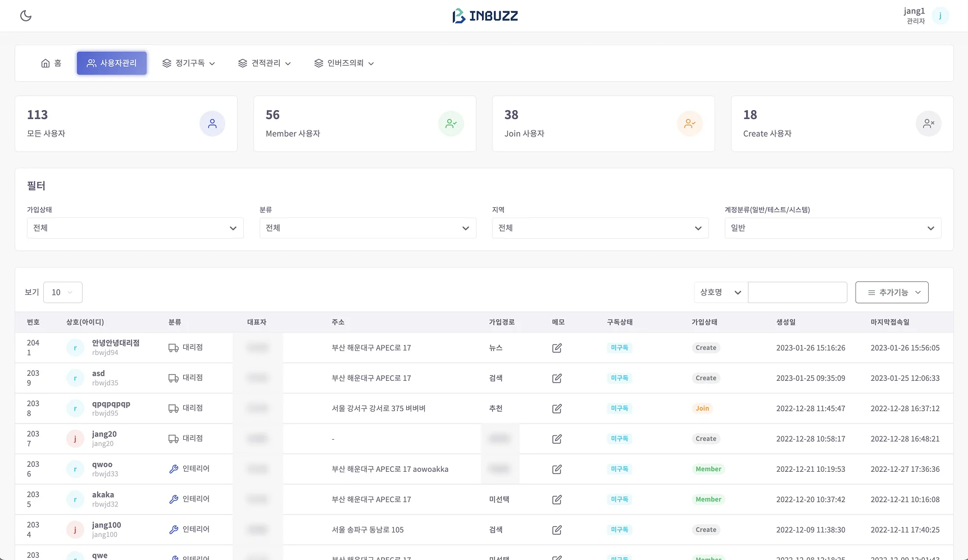
Task: Click the 56 Member 사용자 card
Action: click(x=365, y=124)
